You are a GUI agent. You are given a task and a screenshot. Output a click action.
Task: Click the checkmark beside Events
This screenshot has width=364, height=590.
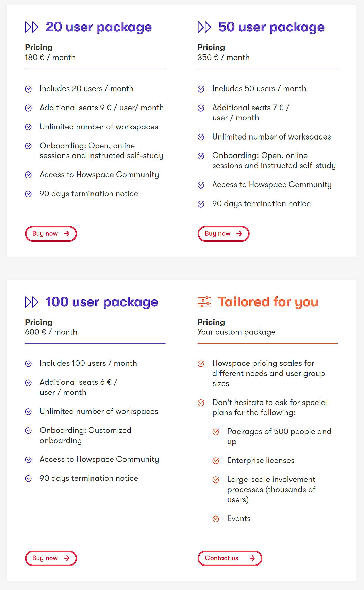click(x=216, y=519)
